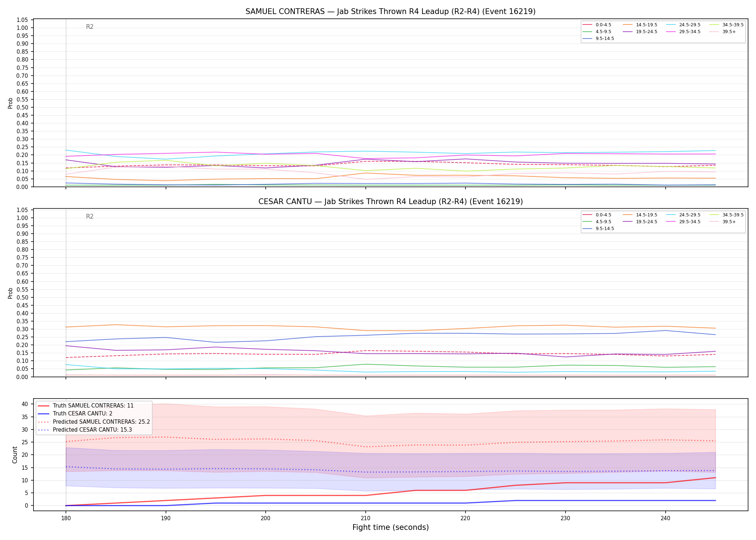Image resolution: width=756 pixels, height=540 pixels.
Task: Click the 'Fight time (seconds)' axis label
Action: click(x=390, y=527)
